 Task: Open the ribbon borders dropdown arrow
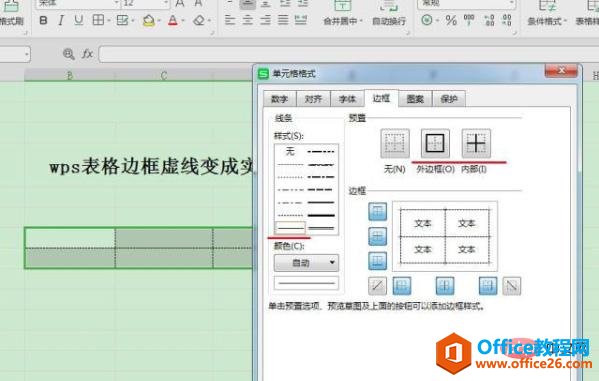coord(109,21)
